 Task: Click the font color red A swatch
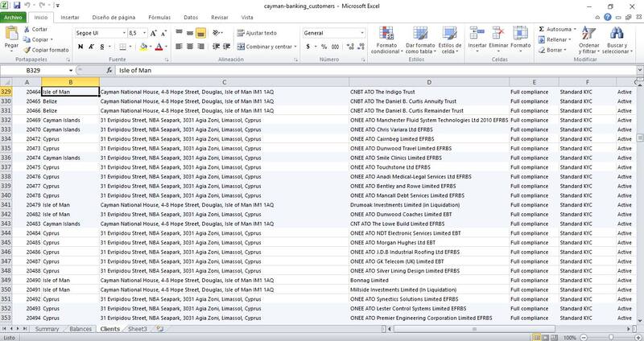coord(158,47)
